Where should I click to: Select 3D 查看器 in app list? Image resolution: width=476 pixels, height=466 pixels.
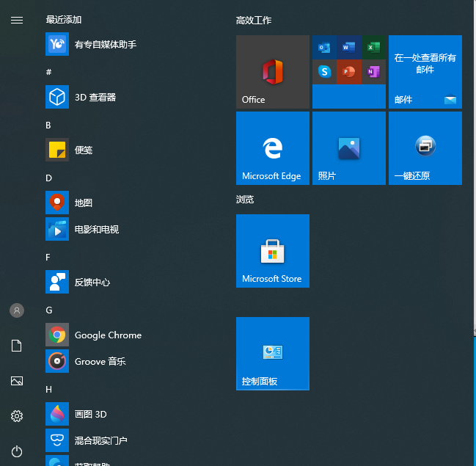[95, 98]
